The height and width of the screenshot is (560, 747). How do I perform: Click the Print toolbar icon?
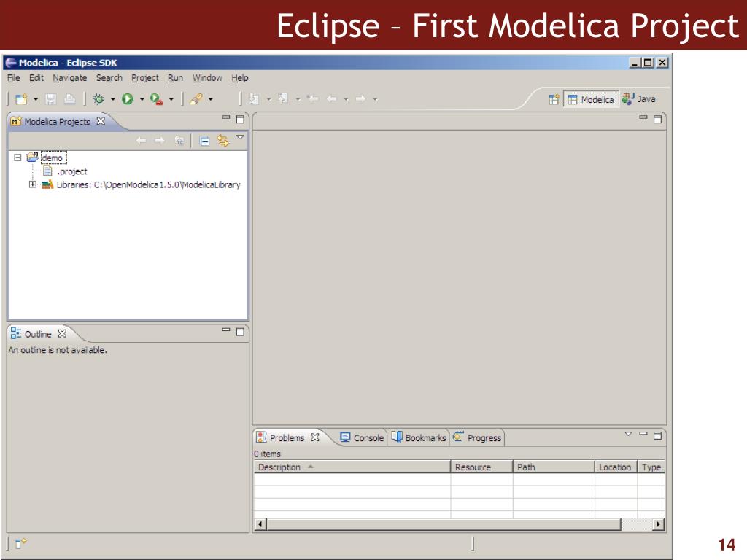pyautogui.click(x=69, y=99)
